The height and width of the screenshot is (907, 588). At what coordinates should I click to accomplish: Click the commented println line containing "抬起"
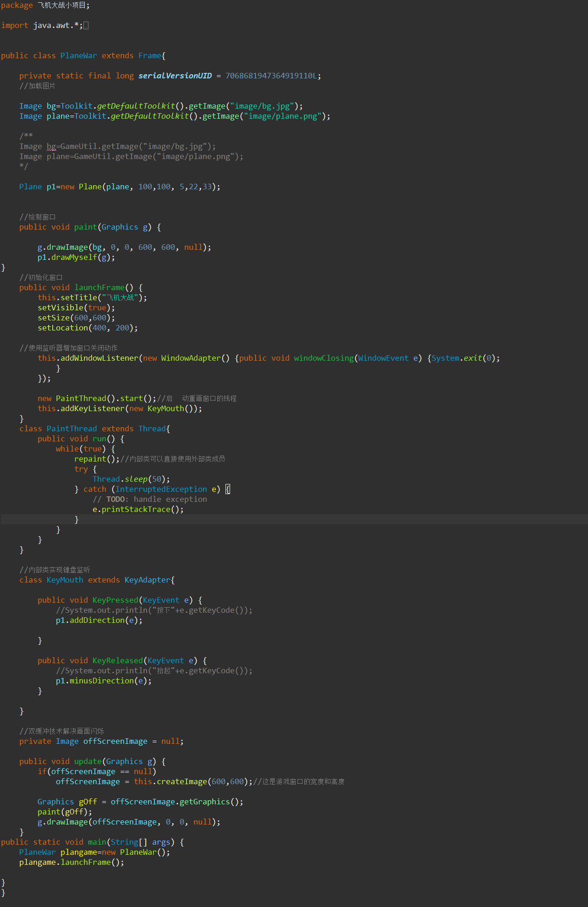click(x=154, y=671)
